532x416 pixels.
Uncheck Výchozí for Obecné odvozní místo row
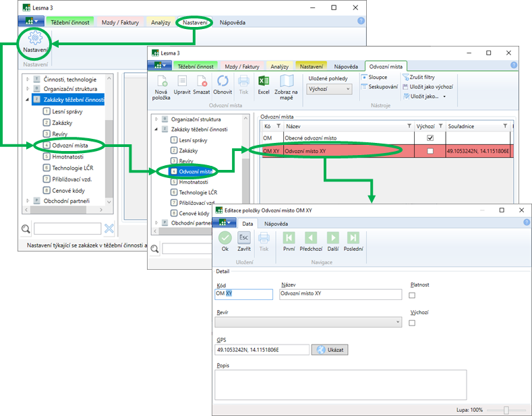click(x=430, y=138)
